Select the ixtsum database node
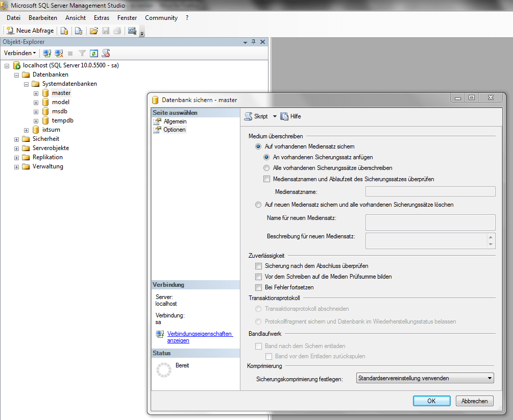513x420 pixels. point(51,130)
